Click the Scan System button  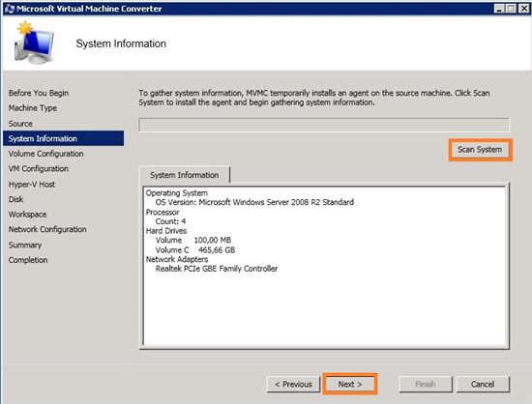click(480, 150)
